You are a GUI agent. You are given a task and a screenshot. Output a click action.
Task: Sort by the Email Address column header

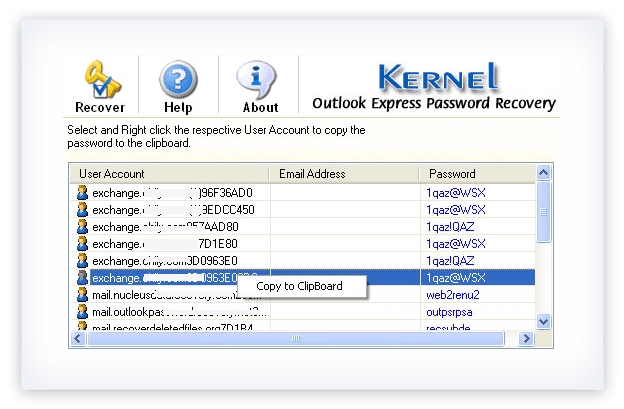point(344,174)
